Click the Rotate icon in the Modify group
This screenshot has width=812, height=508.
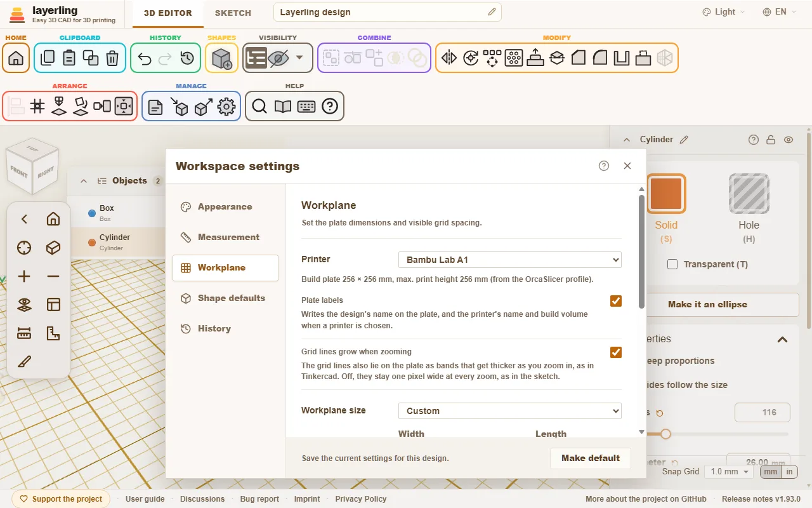click(471, 58)
